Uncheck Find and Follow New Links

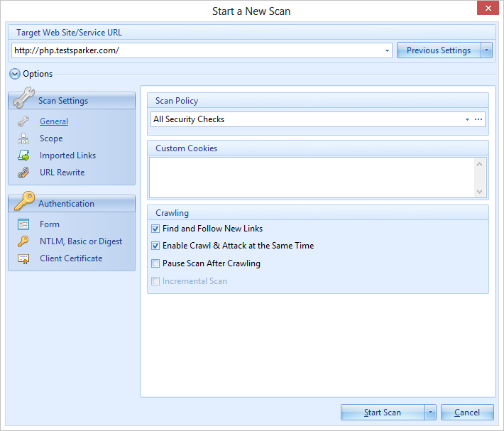point(155,229)
